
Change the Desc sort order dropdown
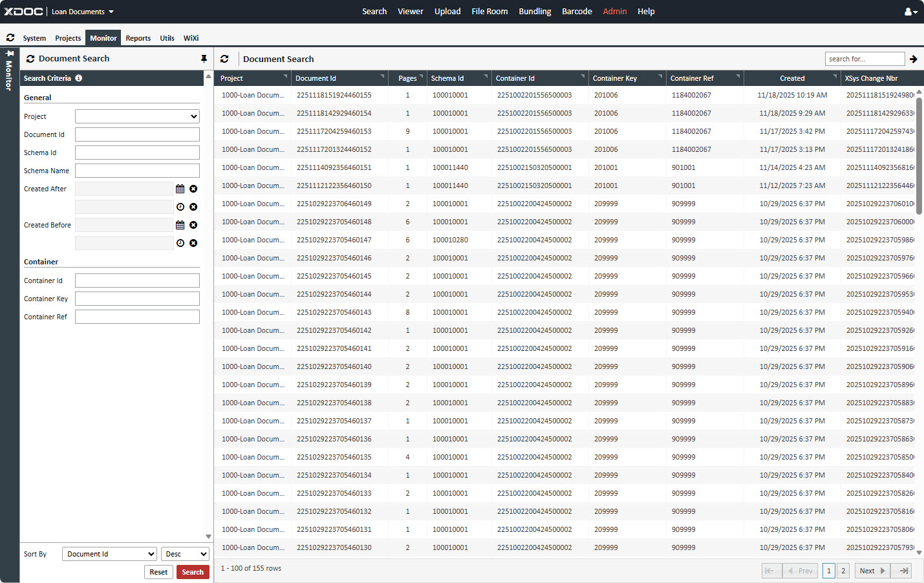[x=185, y=554]
